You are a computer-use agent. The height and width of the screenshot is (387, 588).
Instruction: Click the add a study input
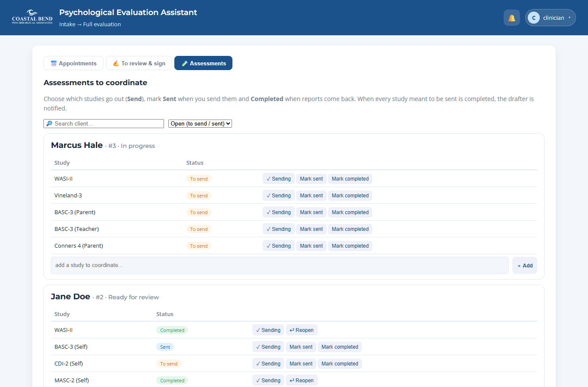click(x=280, y=265)
